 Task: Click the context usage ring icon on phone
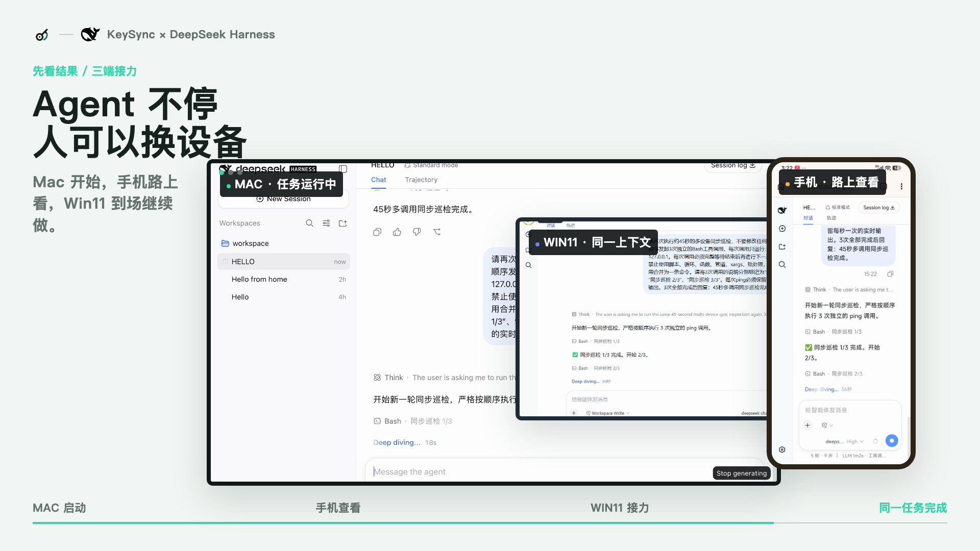pos(875,441)
